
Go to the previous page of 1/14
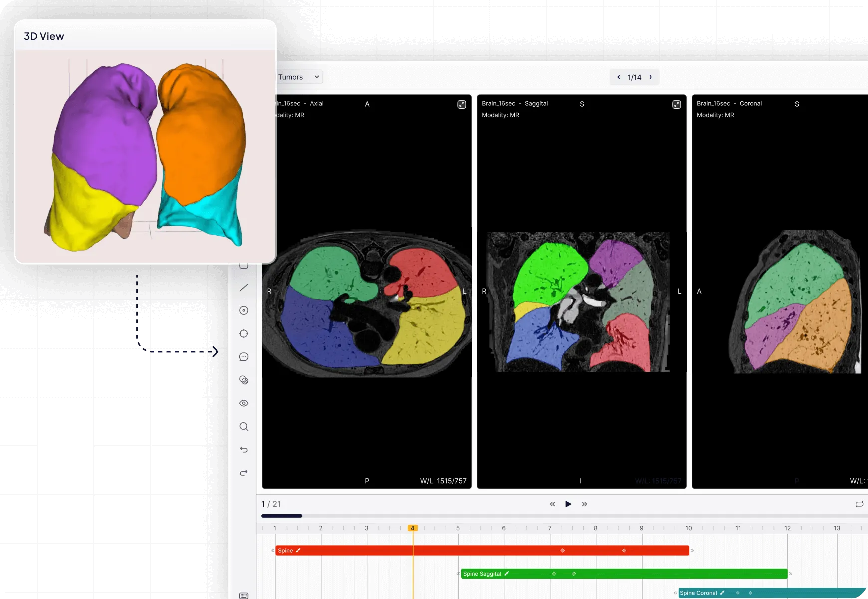pyautogui.click(x=619, y=77)
